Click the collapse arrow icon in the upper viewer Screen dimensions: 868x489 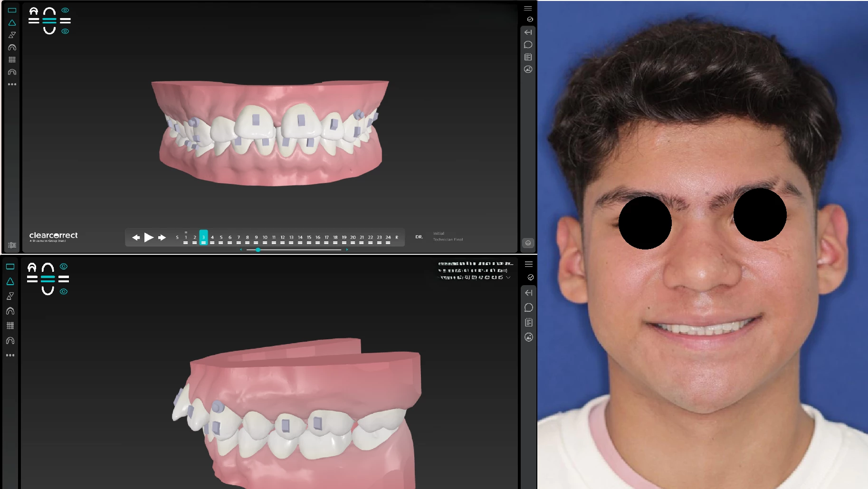pyautogui.click(x=528, y=32)
